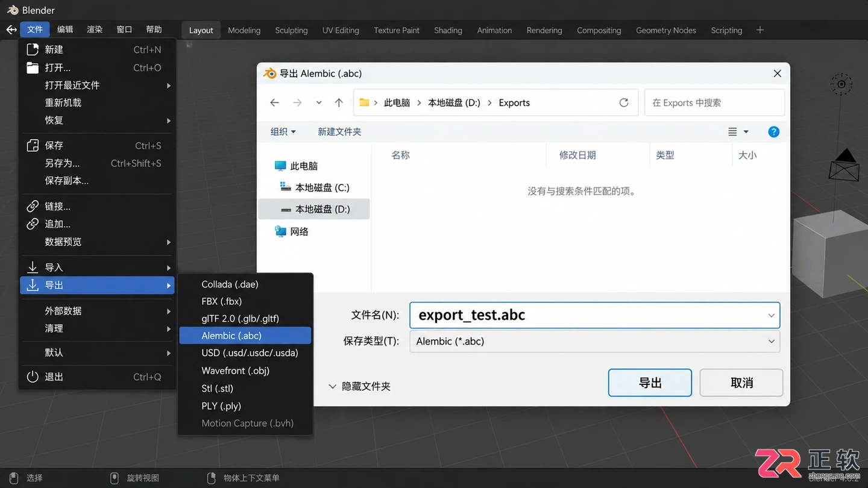Click the Blender logo in the export dialog title

(269, 74)
